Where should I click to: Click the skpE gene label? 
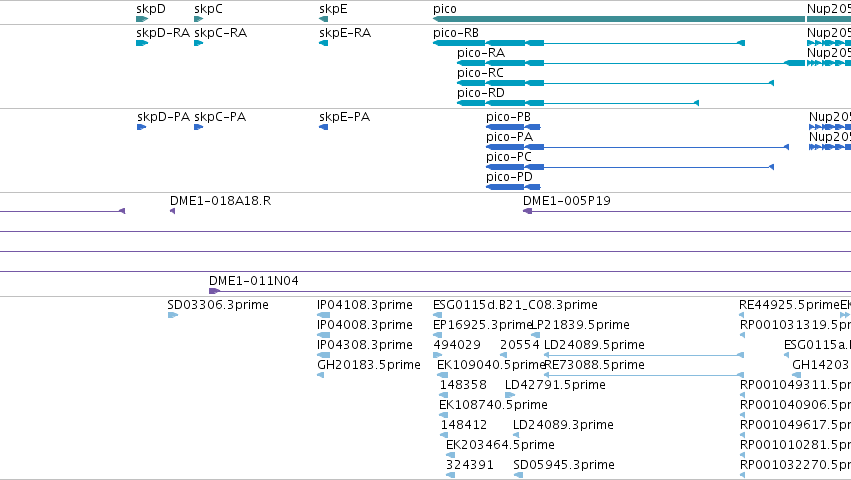[333, 9]
